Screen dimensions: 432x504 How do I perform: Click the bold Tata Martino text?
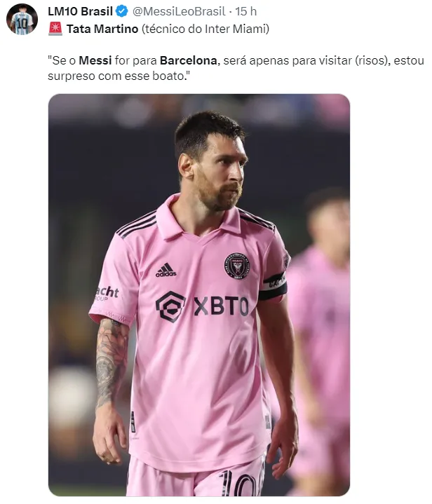click(x=102, y=29)
